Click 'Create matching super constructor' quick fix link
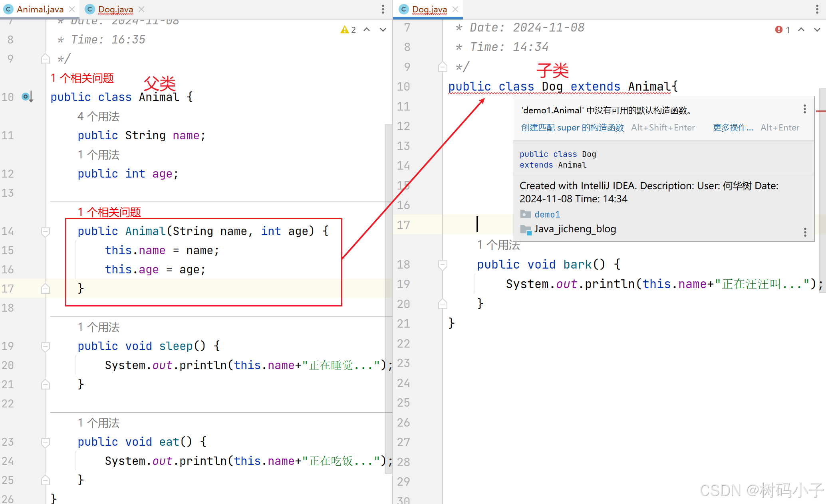Screen dimensions: 826x504 pos(572,128)
